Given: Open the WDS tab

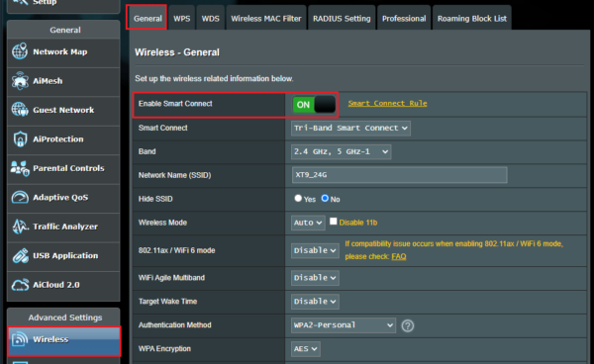Looking at the screenshot, I should click(210, 18).
